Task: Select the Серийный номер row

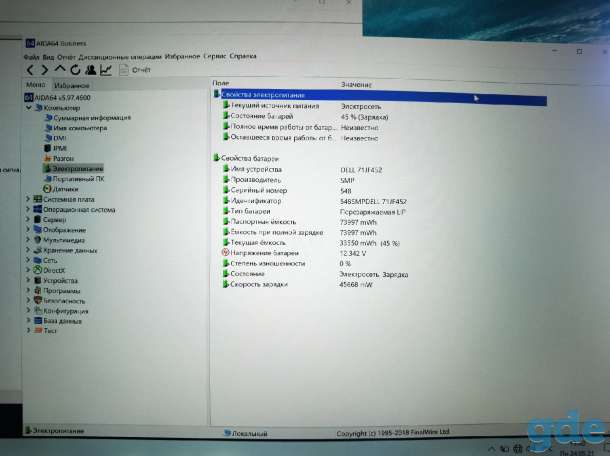Action: coord(287,191)
